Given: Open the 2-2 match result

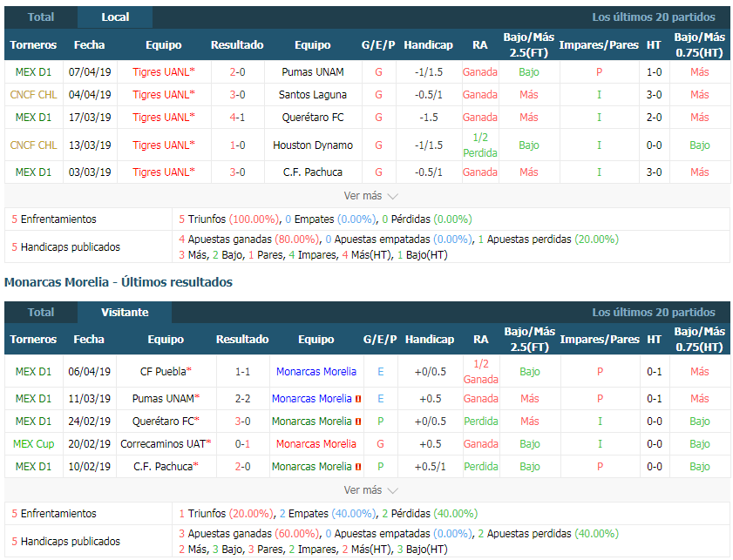Looking at the screenshot, I should click(242, 399).
